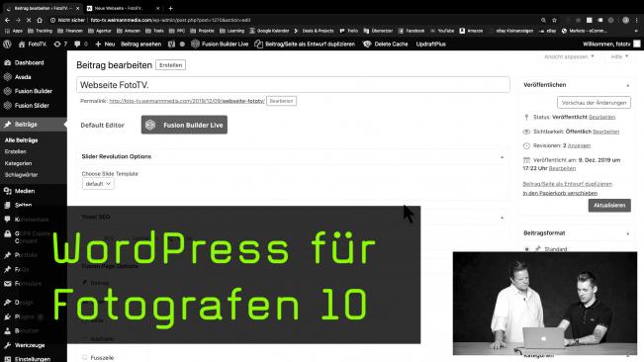
Task: Open the Choose Slide Template default dropdown
Action: click(98, 184)
